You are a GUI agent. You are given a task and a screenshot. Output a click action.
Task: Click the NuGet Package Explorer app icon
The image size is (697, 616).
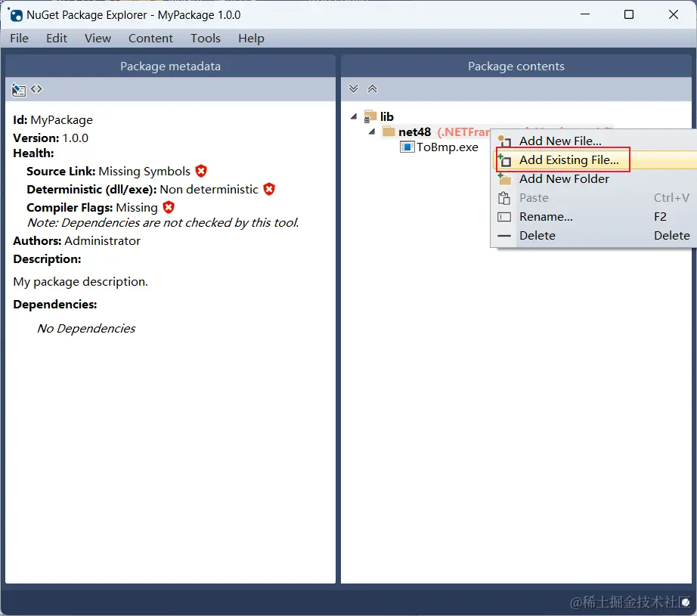point(16,15)
